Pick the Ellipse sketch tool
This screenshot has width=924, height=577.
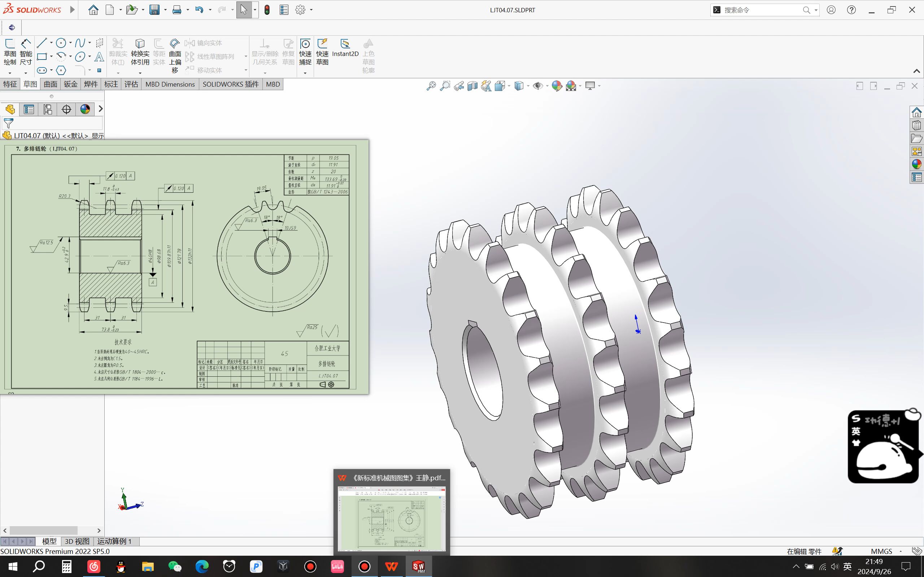point(80,57)
